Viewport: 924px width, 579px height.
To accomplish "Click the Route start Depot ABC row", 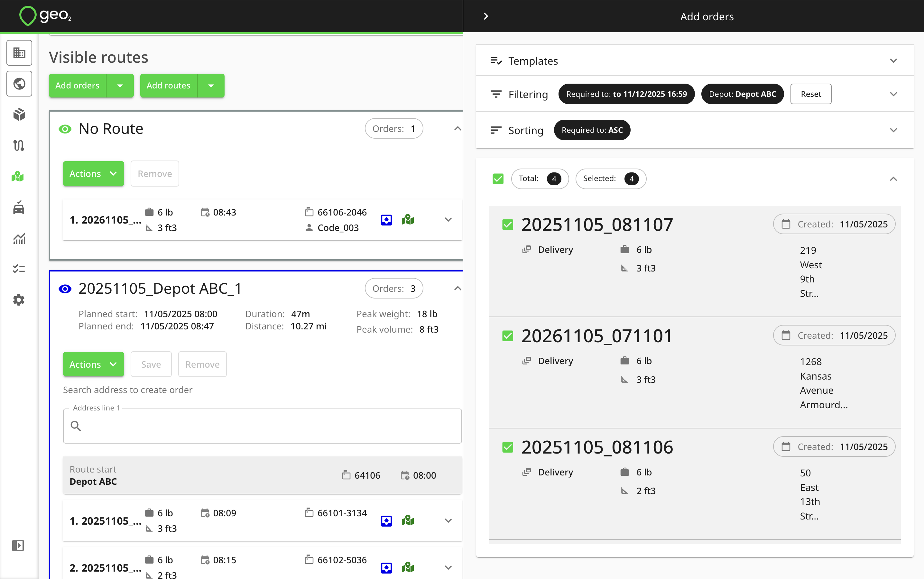I will tap(262, 475).
